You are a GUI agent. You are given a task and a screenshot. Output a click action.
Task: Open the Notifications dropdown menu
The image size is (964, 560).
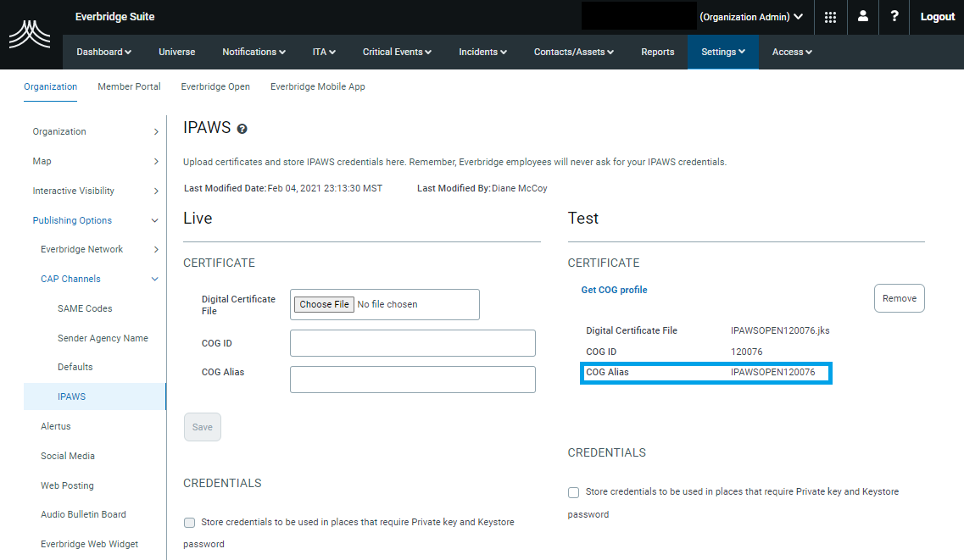tap(254, 53)
